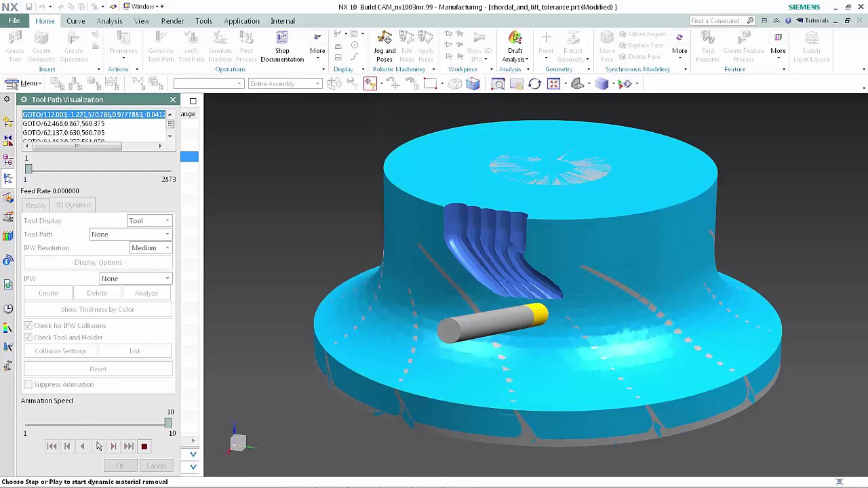Switch to the Render ribbon tab
The width and height of the screenshot is (868, 488).
tap(172, 21)
